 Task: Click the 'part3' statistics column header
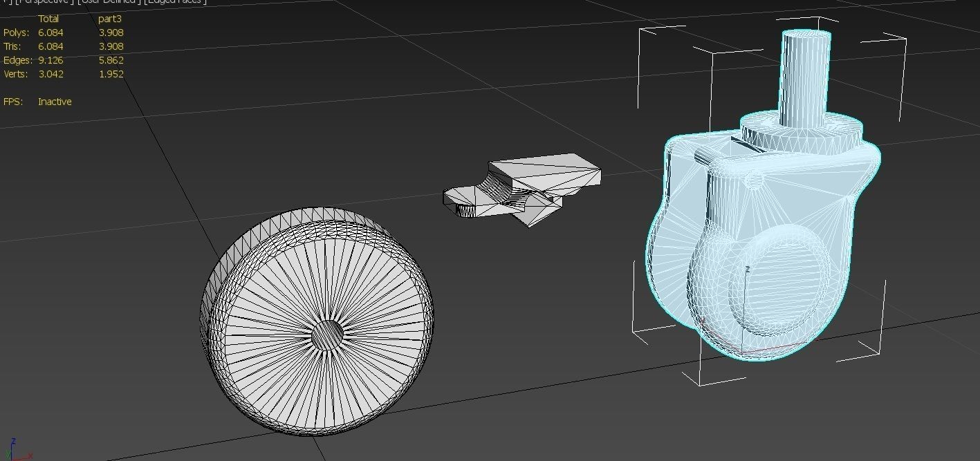click(110, 19)
